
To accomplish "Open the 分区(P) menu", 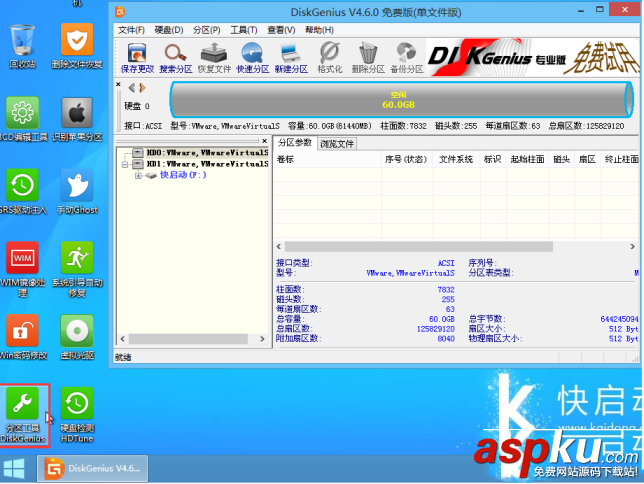I will pos(207,30).
